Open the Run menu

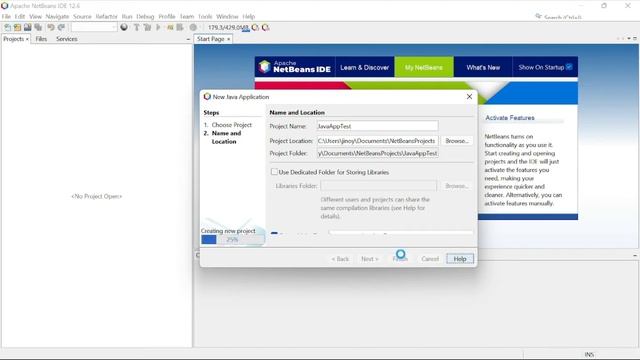pos(127,16)
